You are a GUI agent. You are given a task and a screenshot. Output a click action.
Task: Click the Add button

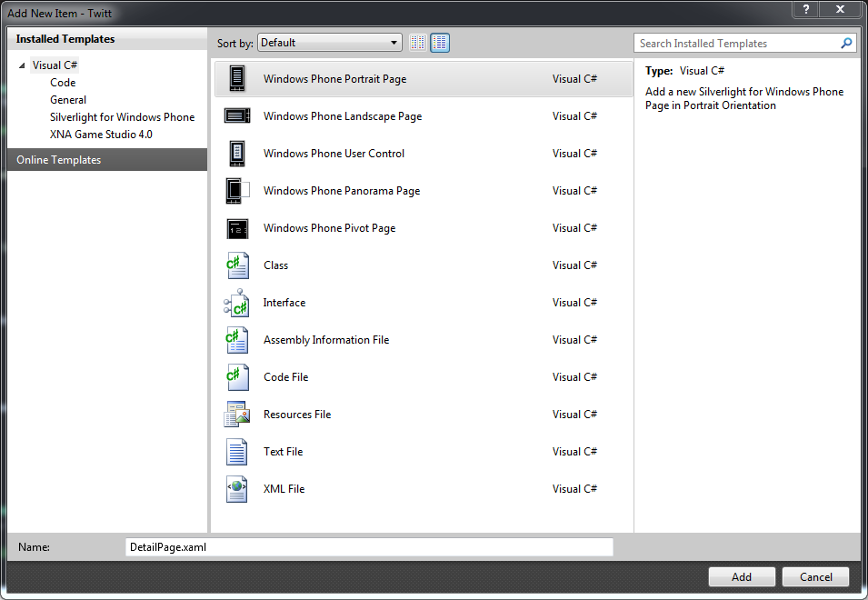pos(742,576)
